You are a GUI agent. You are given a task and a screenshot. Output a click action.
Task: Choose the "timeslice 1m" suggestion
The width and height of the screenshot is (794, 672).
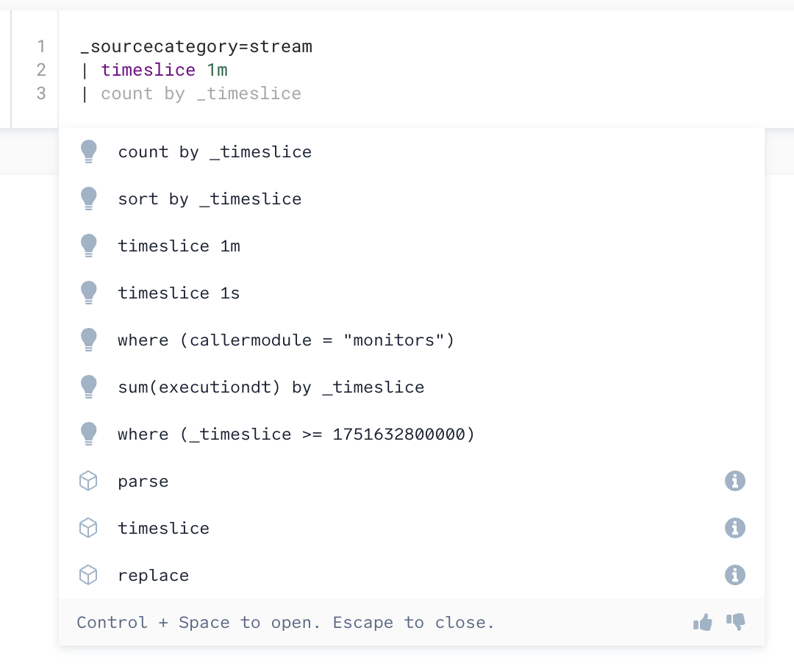(x=179, y=246)
